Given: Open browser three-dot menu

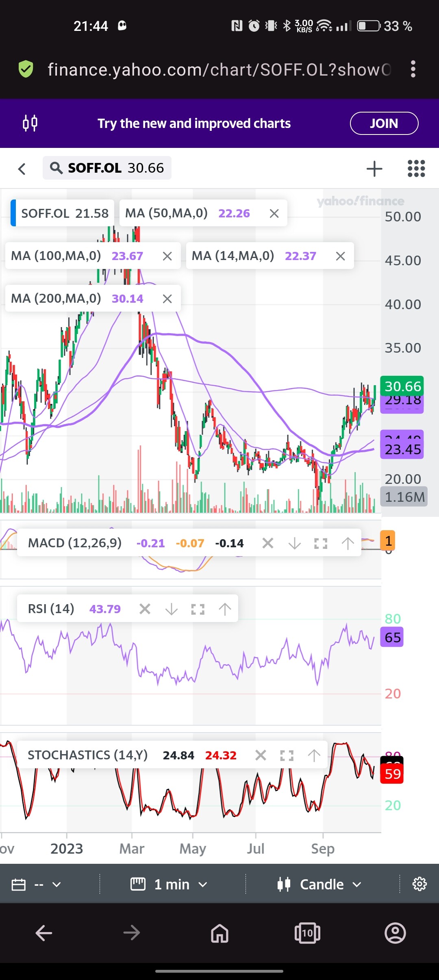Looking at the screenshot, I should tap(413, 69).
